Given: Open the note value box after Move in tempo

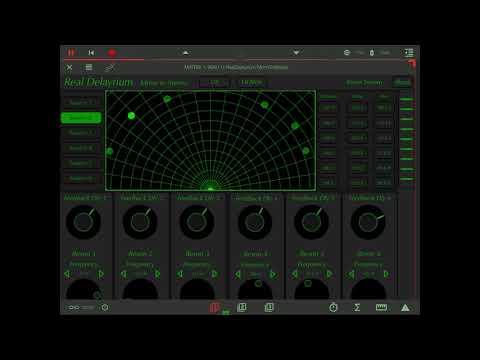Looking at the screenshot, I should coord(252,82).
